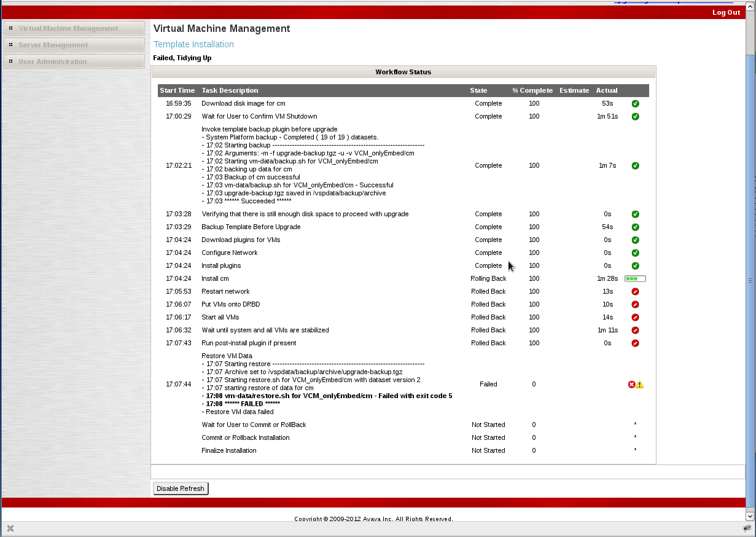Image resolution: width=756 pixels, height=537 pixels.
Task: Click "Configure Network" task text
Action: click(x=230, y=253)
